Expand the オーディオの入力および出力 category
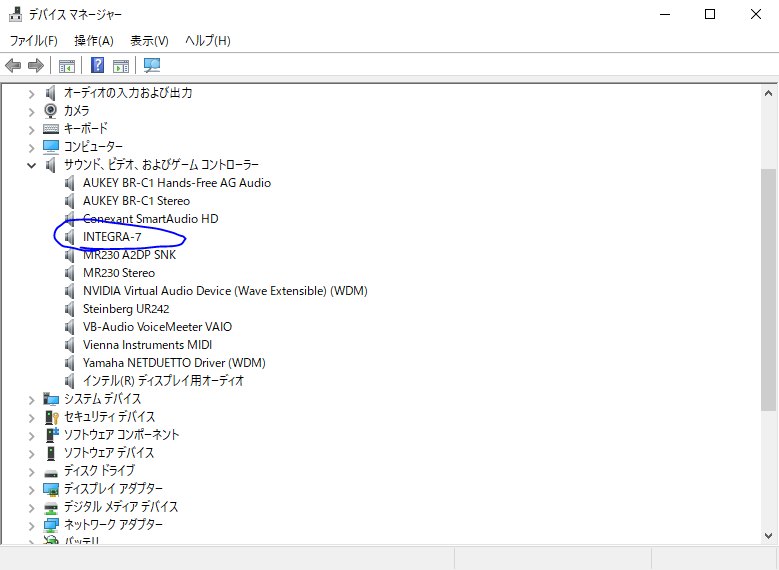 pyautogui.click(x=31, y=94)
